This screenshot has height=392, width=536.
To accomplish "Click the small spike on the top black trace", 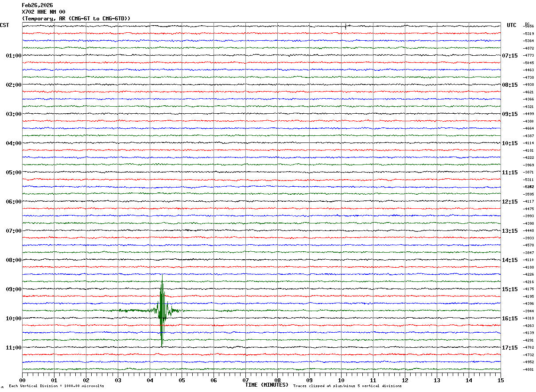I will (346, 27).
